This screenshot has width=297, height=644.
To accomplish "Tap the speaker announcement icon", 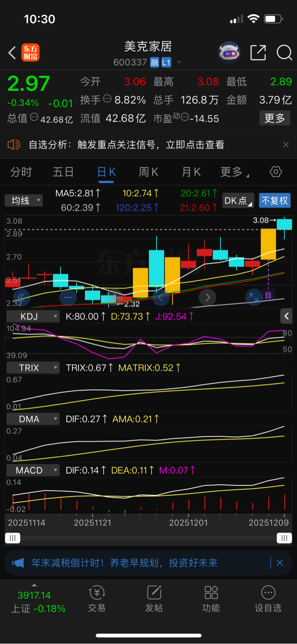I will coord(14,145).
